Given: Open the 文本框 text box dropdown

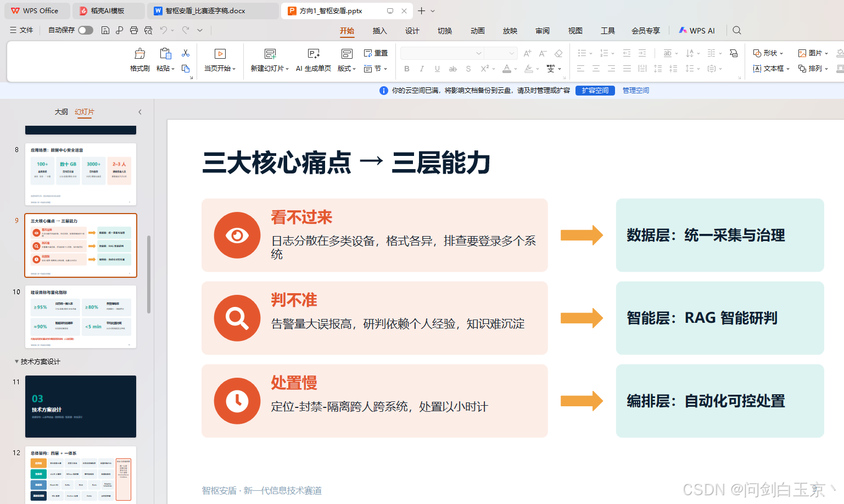Looking at the screenshot, I should point(771,69).
